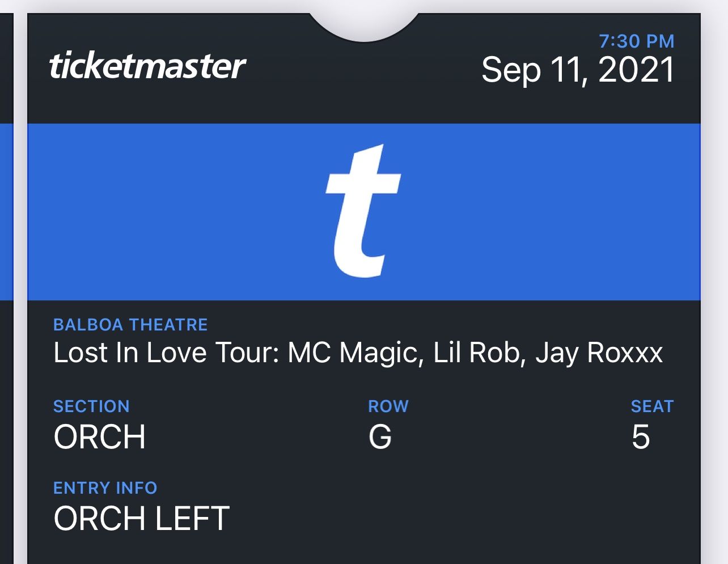The height and width of the screenshot is (564, 728).
Task: Select the seat number 5
Action: click(x=641, y=437)
